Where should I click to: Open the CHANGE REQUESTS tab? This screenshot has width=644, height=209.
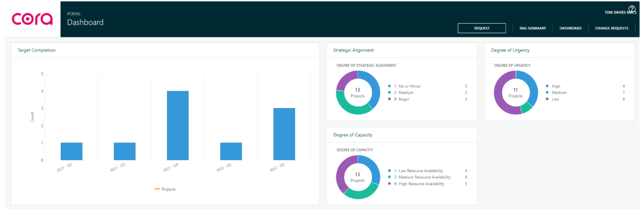(612, 28)
